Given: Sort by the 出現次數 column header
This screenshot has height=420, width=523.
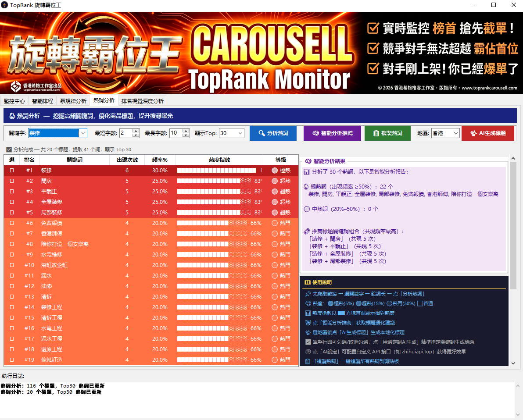Looking at the screenshot, I should pyautogui.click(x=127, y=160).
